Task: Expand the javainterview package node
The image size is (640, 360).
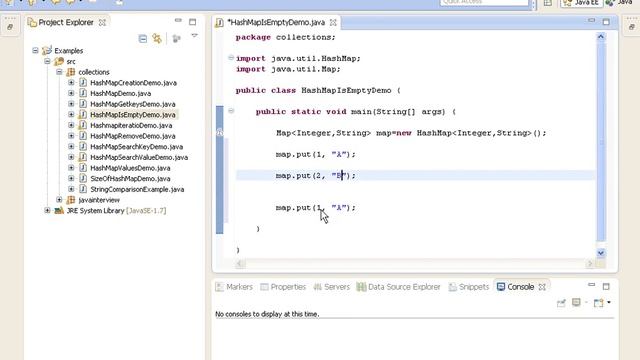Action: click(x=59, y=200)
